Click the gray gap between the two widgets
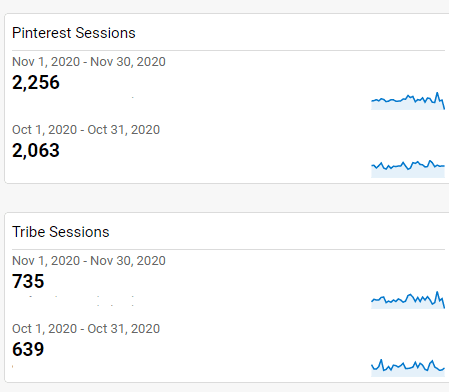Viewport: 449px width, 392px height. pos(224,198)
